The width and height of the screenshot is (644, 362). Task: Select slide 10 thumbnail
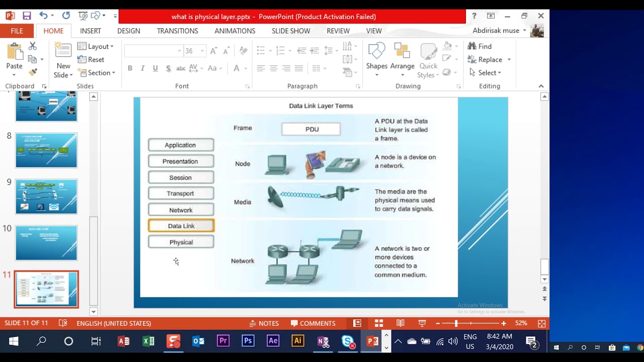click(x=46, y=243)
